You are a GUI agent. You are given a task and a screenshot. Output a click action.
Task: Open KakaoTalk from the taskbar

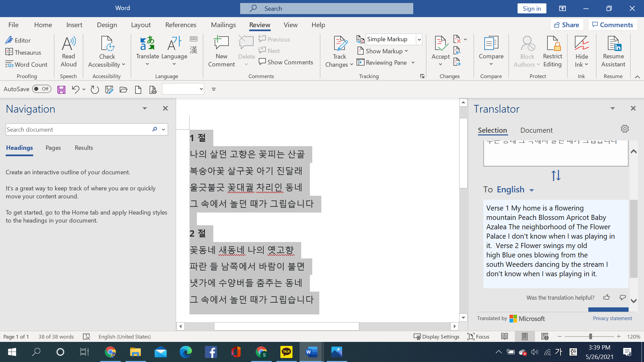pos(286,352)
